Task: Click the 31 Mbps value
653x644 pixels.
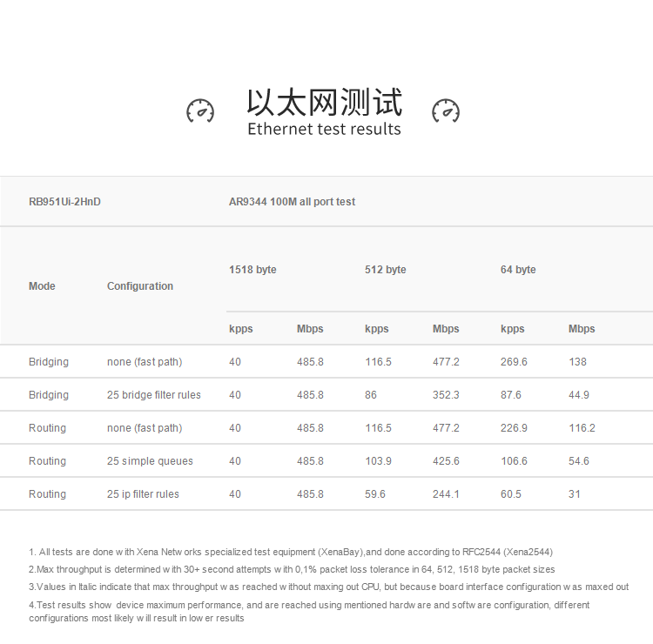Action: click(575, 494)
